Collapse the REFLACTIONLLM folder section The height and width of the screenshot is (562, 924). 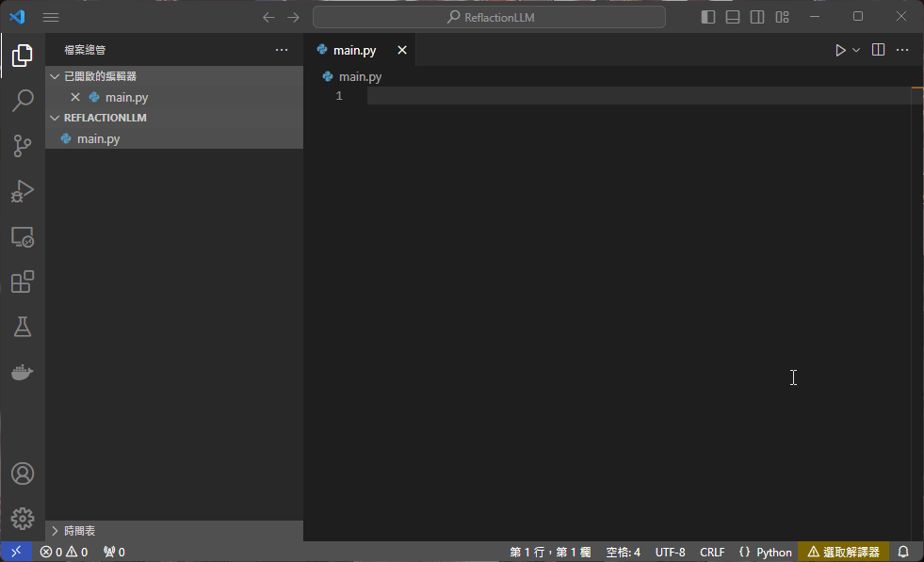(x=105, y=118)
